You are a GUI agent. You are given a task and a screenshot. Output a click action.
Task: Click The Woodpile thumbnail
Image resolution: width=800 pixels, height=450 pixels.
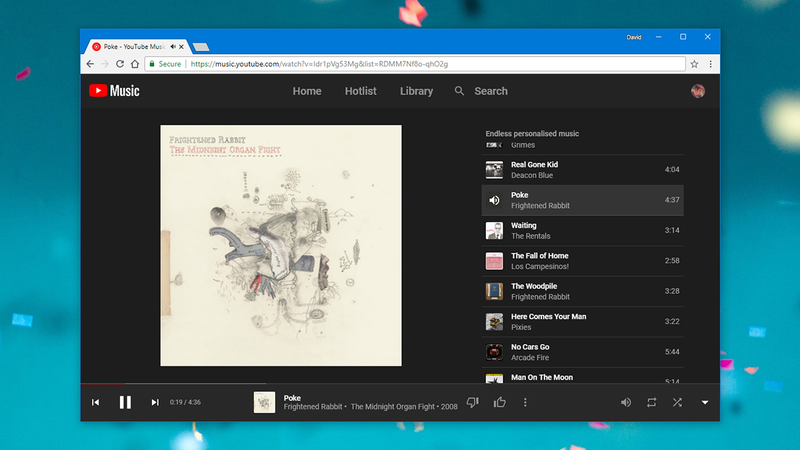494,291
